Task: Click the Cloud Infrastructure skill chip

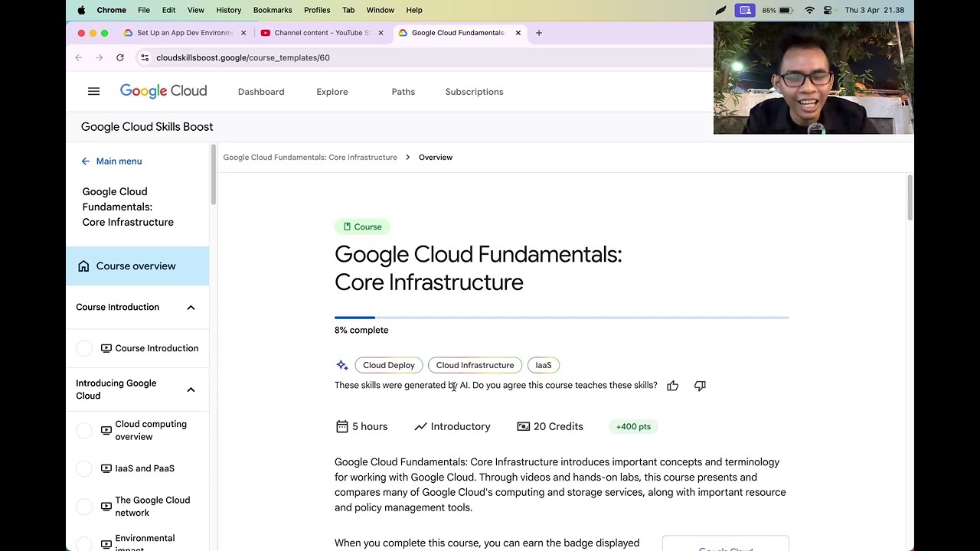Action: coord(475,365)
